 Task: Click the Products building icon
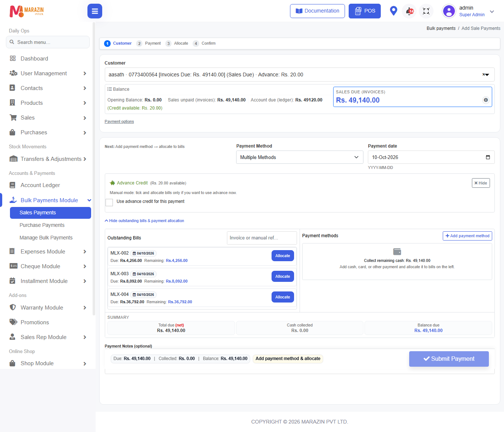coord(13,103)
